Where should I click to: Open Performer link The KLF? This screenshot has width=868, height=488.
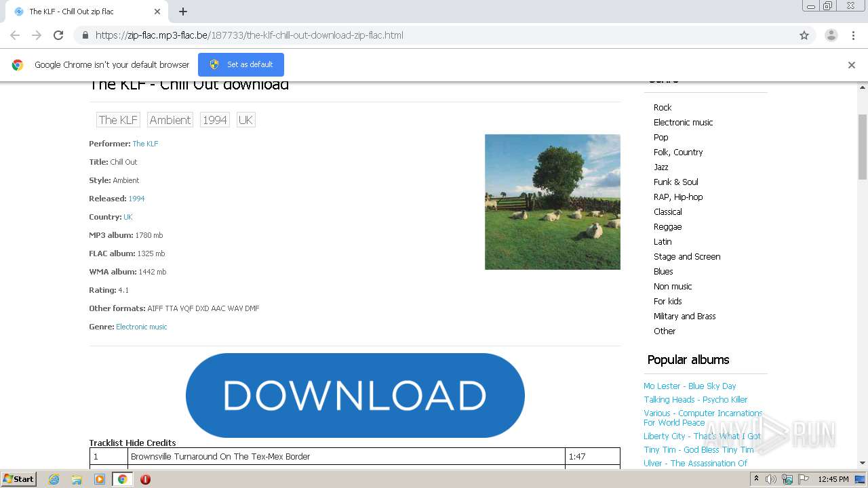[145, 144]
